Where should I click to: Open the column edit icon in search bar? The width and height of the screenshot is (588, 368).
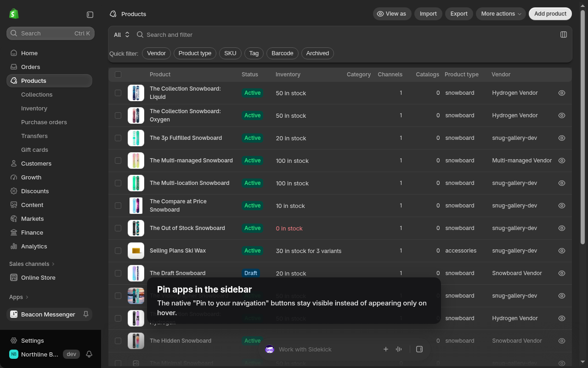[564, 34]
